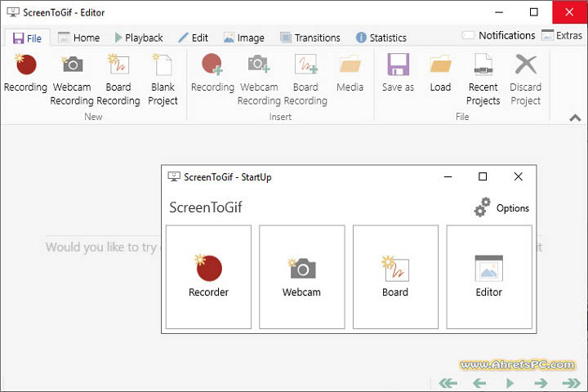Close the ScreenToGif Editor window
The height and width of the screenshot is (392, 588).
coord(569,12)
